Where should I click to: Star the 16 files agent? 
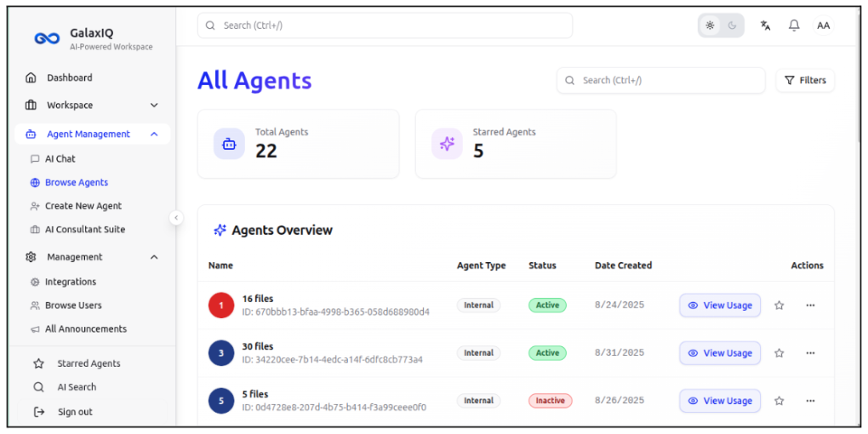coord(779,305)
